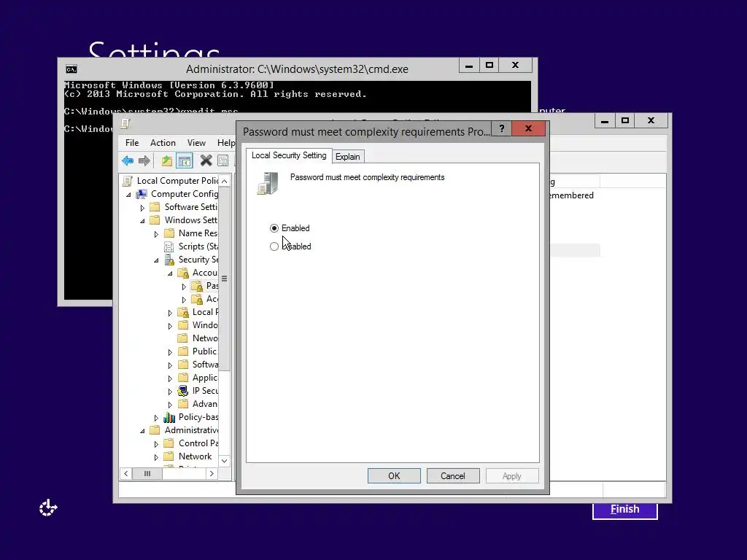Click the Cancel button

tap(452, 475)
